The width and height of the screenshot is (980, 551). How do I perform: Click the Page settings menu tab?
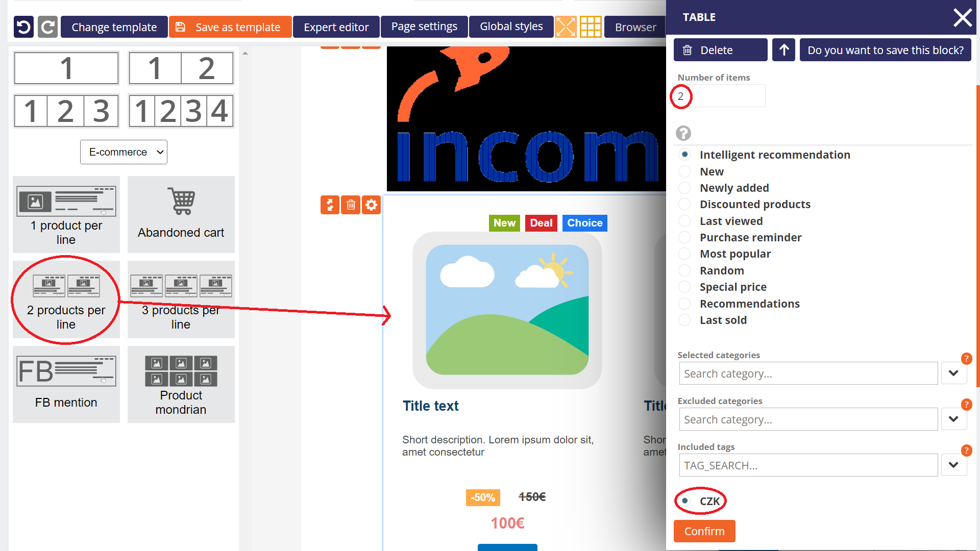(x=423, y=26)
